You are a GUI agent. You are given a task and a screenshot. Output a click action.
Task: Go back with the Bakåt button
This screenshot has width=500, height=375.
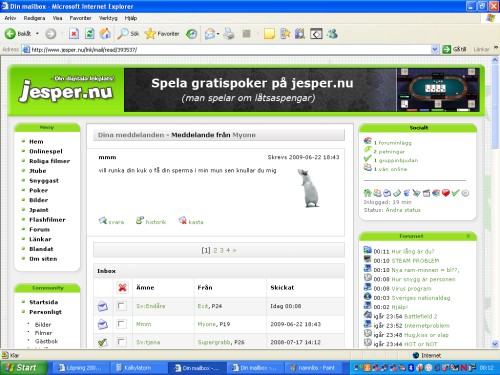pyautogui.click(x=18, y=34)
